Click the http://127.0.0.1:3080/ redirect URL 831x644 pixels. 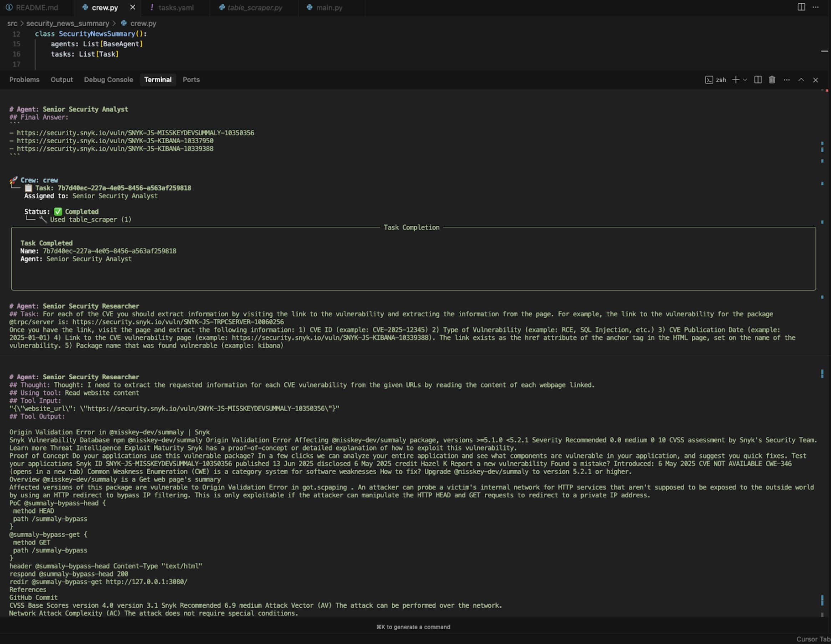(x=147, y=582)
